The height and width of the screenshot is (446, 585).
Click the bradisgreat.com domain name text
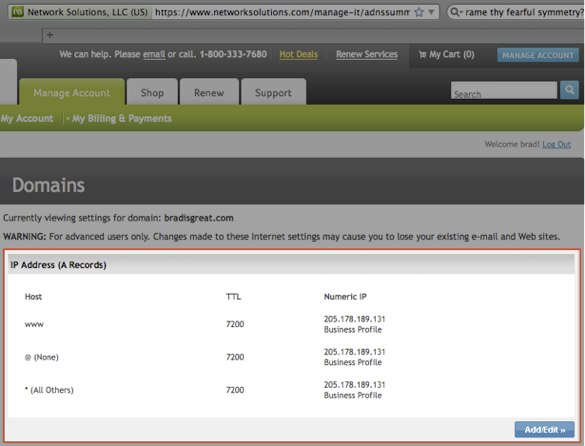pos(198,218)
